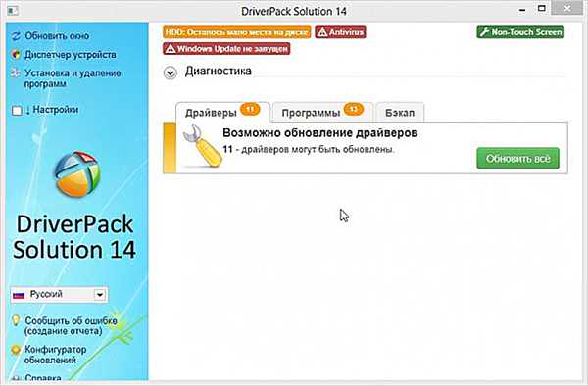
Task: Click the Windows Update не запущен warning
Action: tap(226, 49)
